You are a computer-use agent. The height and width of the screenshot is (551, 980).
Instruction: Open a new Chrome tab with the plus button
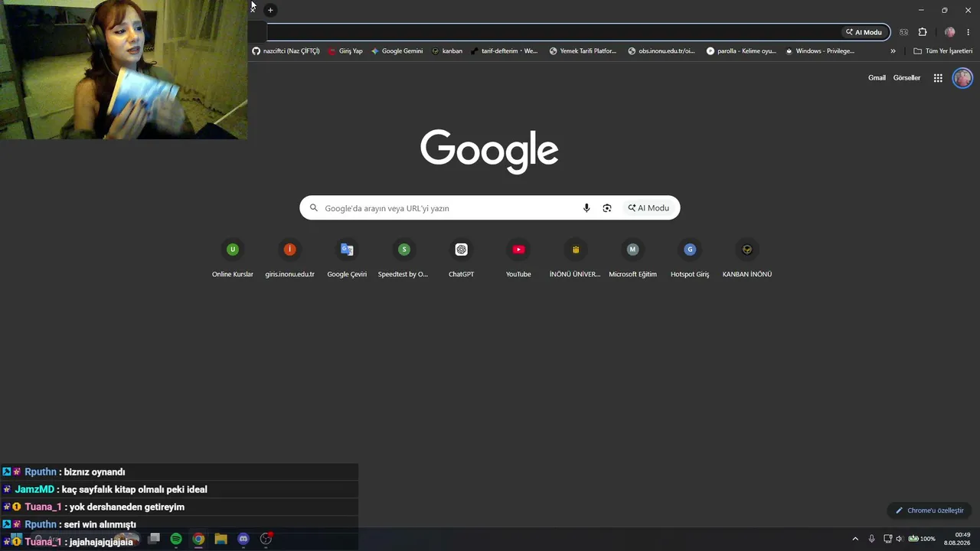(270, 10)
